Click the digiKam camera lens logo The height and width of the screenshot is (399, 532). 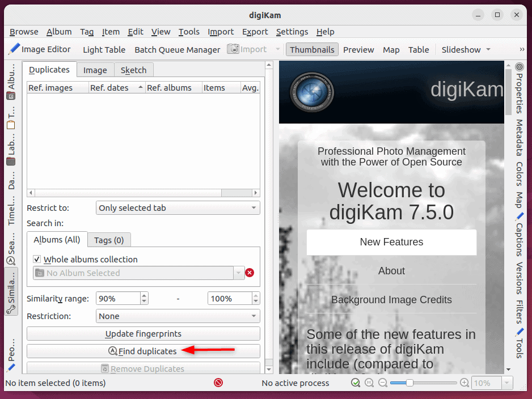[312, 92]
